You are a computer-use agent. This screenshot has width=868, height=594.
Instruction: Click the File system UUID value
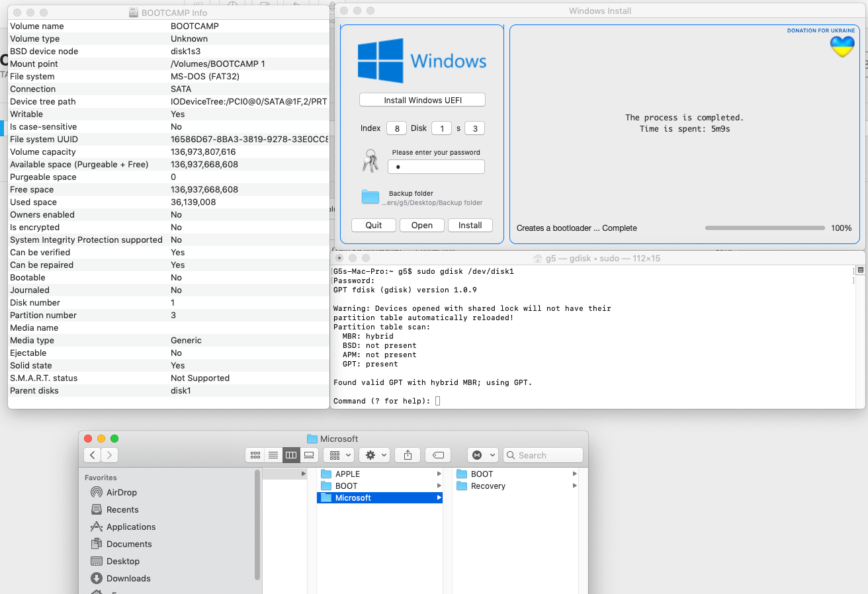[249, 139]
